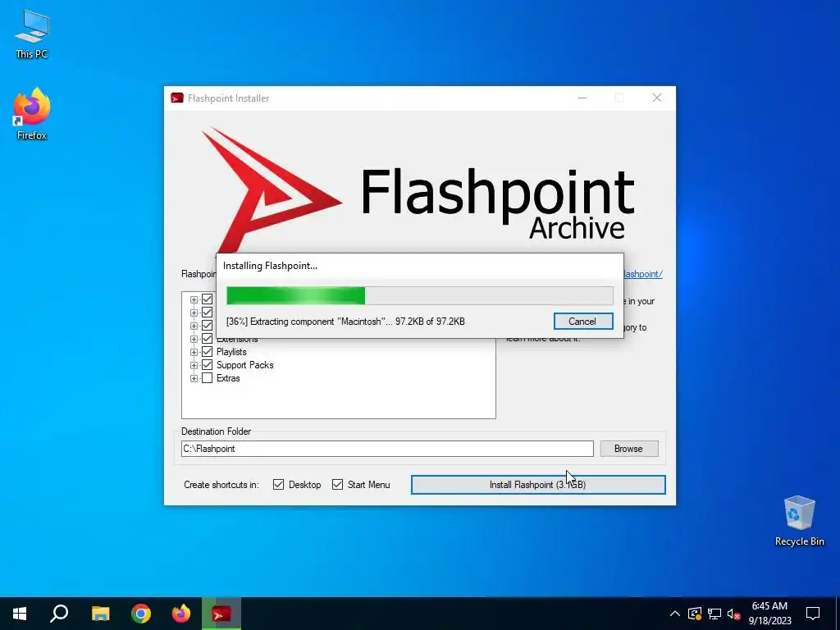The height and width of the screenshot is (630, 840).
Task: Open security update tray icon
Action: 695,614
